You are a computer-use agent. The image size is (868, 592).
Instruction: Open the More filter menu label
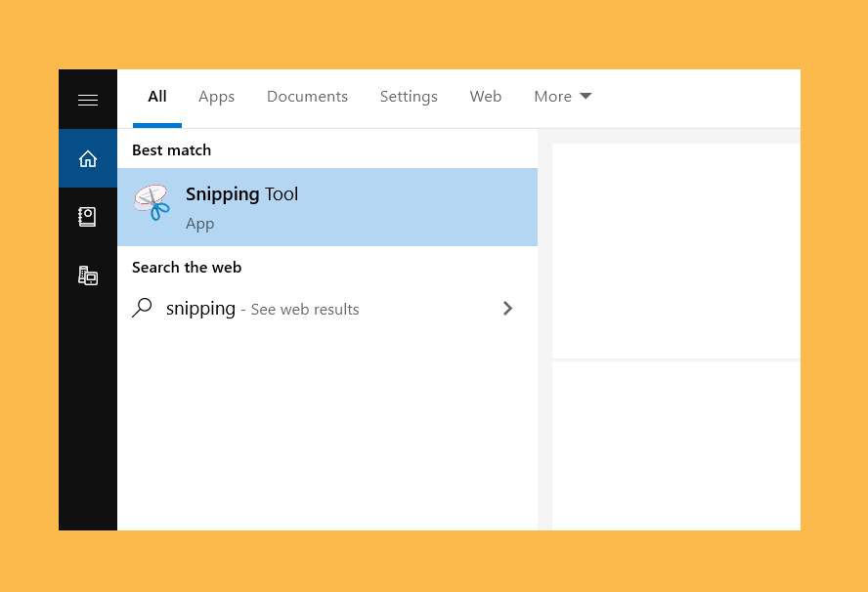(552, 97)
